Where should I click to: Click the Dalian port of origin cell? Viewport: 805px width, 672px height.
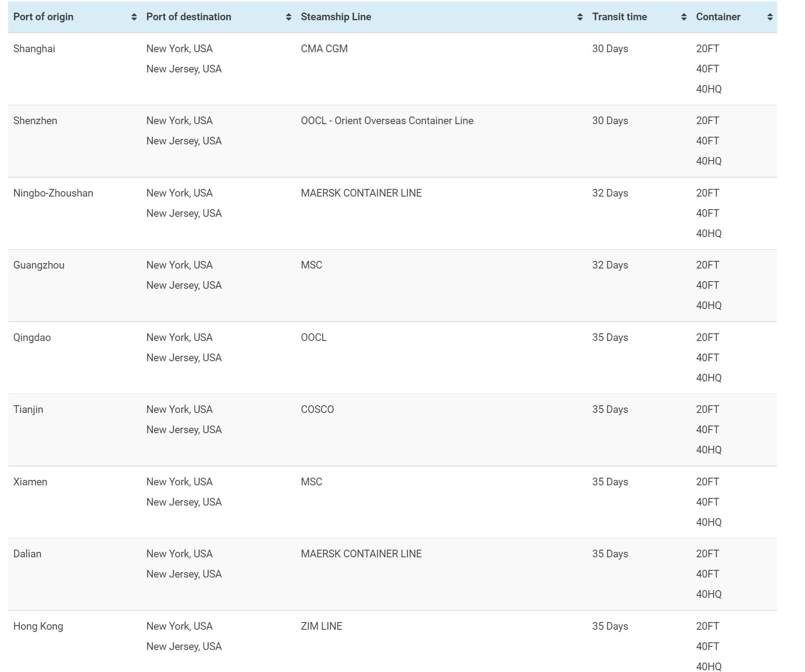[27, 554]
